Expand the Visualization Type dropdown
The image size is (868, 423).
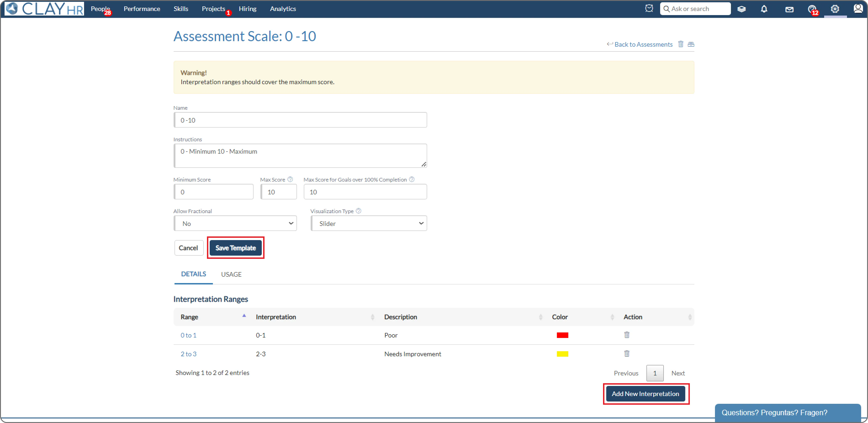pyautogui.click(x=369, y=223)
